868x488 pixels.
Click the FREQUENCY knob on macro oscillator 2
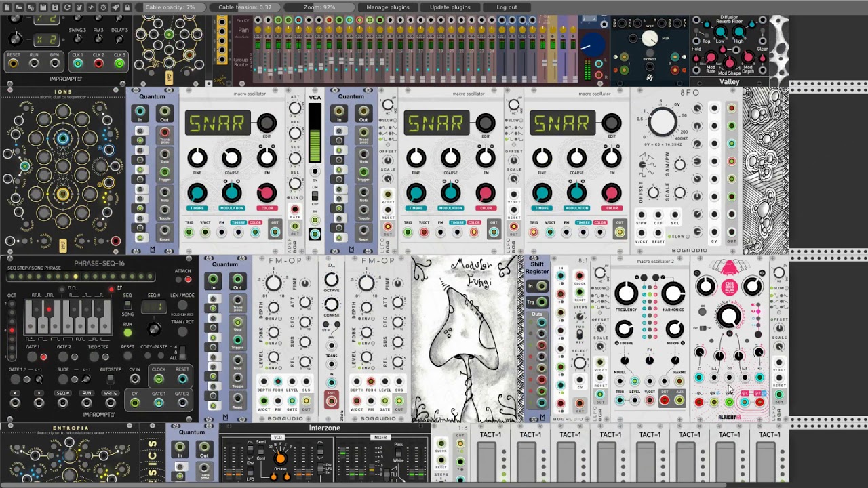pos(627,293)
